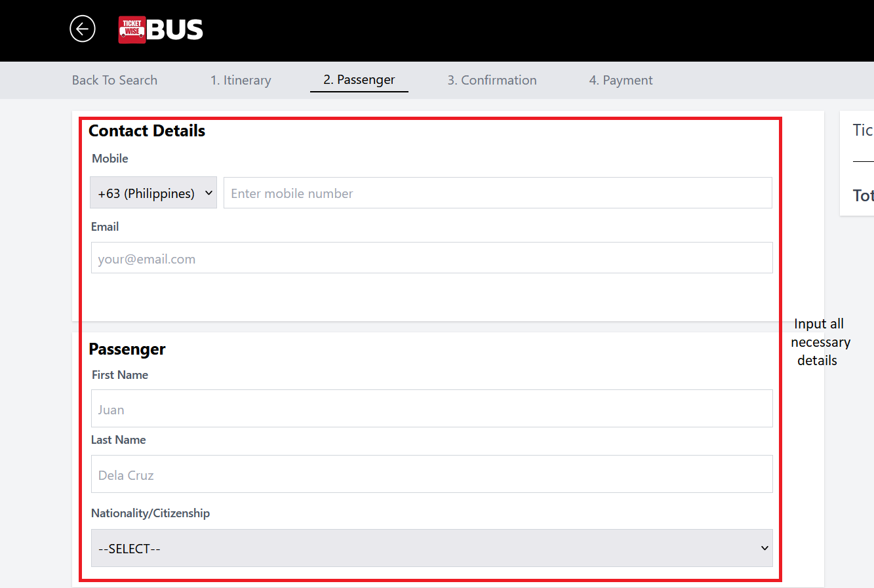Click the Mobile field label
Image resolution: width=874 pixels, height=588 pixels.
point(110,159)
